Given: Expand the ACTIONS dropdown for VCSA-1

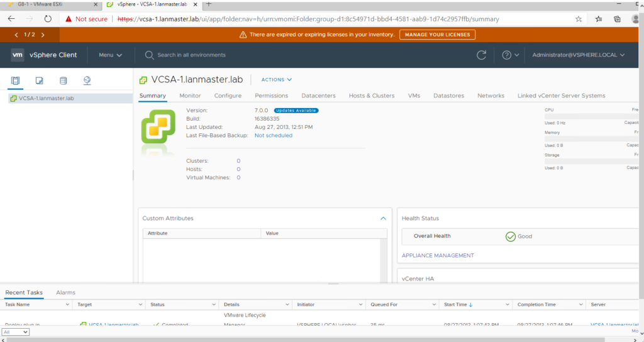Looking at the screenshot, I should 277,80.
